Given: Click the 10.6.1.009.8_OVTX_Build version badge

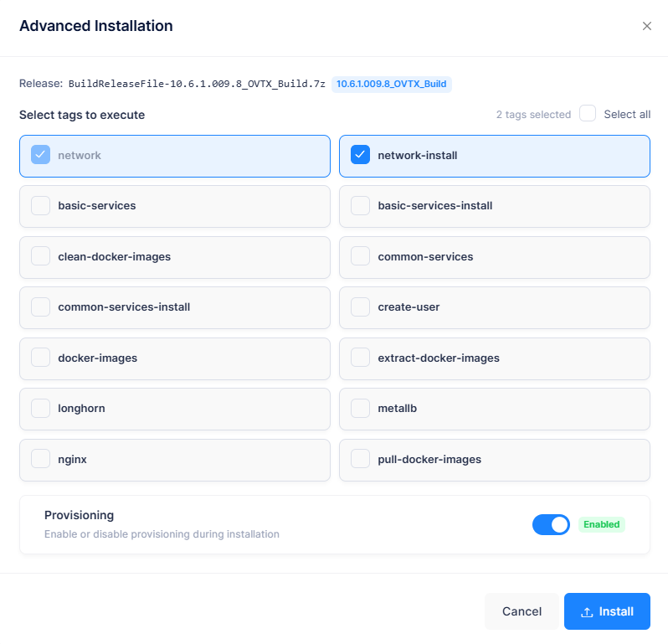Looking at the screenshot, I should pos(392,84).
